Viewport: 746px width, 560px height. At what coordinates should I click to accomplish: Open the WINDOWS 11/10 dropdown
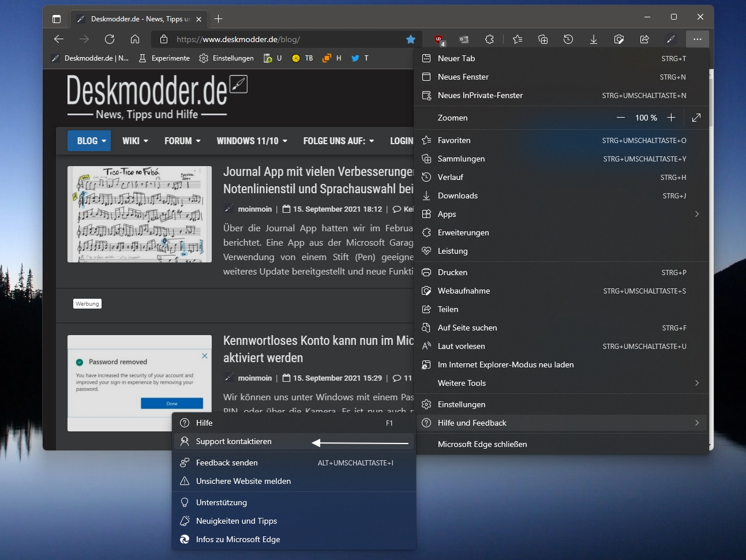tap(252, 141)
